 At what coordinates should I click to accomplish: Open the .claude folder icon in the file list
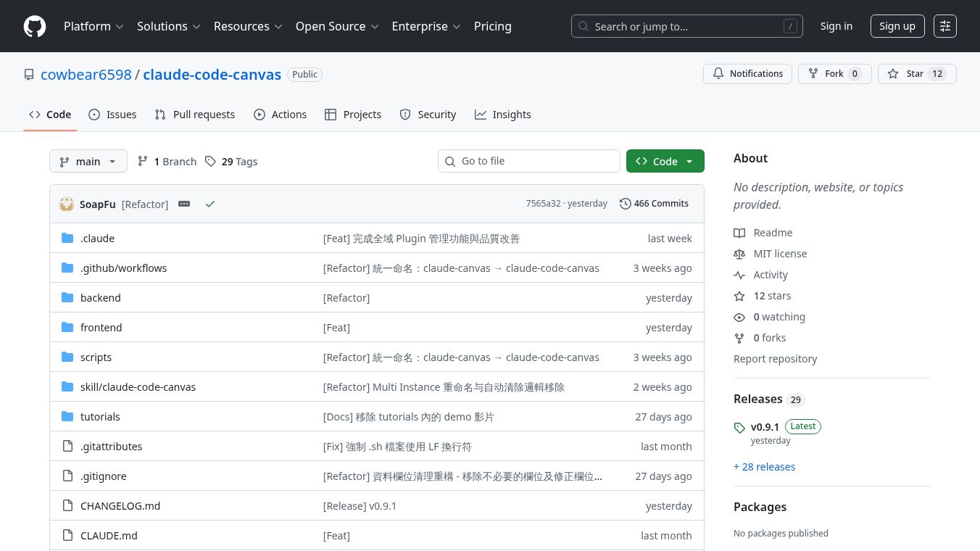coord(67,238)
